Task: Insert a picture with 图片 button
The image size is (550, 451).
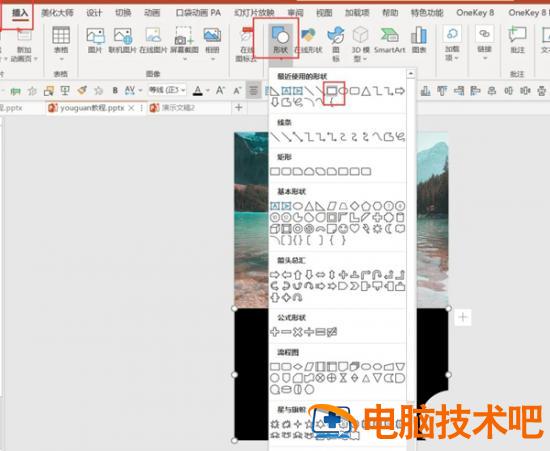Action: pyautogui.click(x=95, y=41)
